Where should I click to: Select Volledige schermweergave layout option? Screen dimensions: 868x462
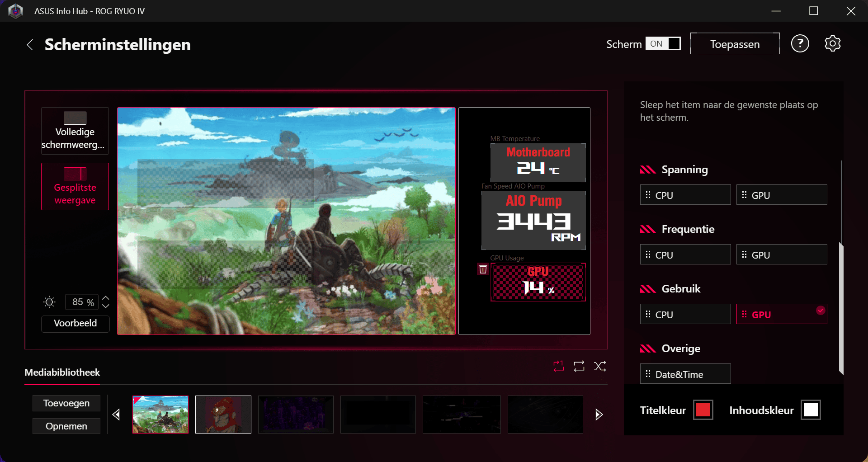75,131
